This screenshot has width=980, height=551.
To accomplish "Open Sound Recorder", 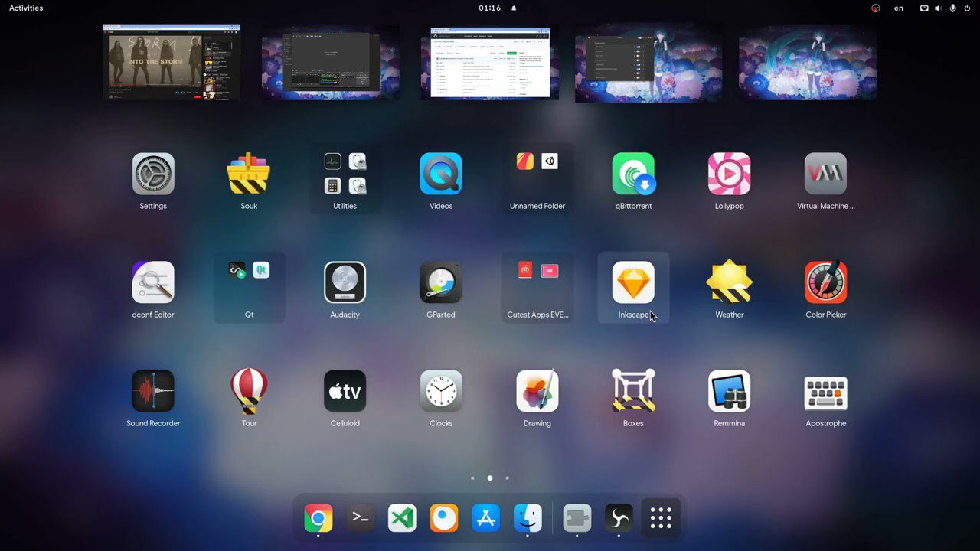I will pyautogui.click(x=153, y=399).
